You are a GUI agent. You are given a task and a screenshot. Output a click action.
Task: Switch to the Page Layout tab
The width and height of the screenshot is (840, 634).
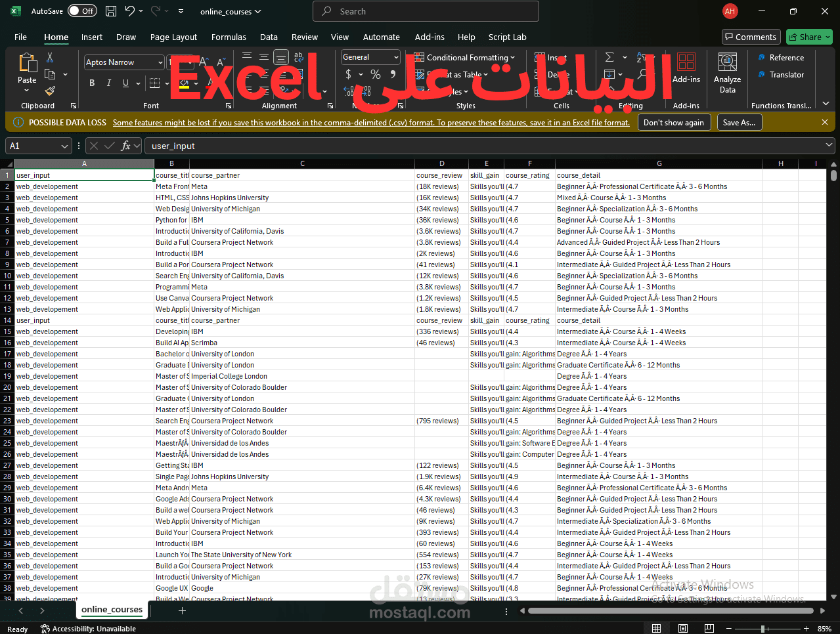pyautogui.click(x=173, y=37)
